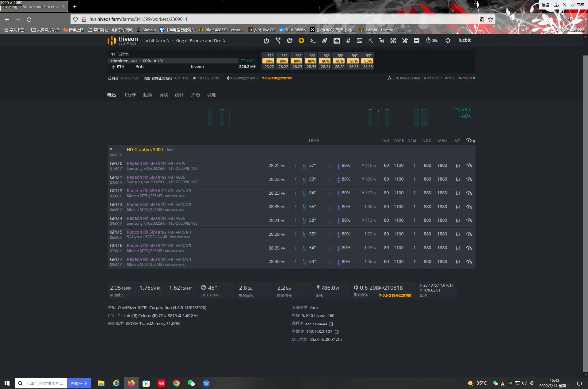Open tuning sliders for GPU 6
The height and width of the screenshot is (389, 588).
point(458,248)
